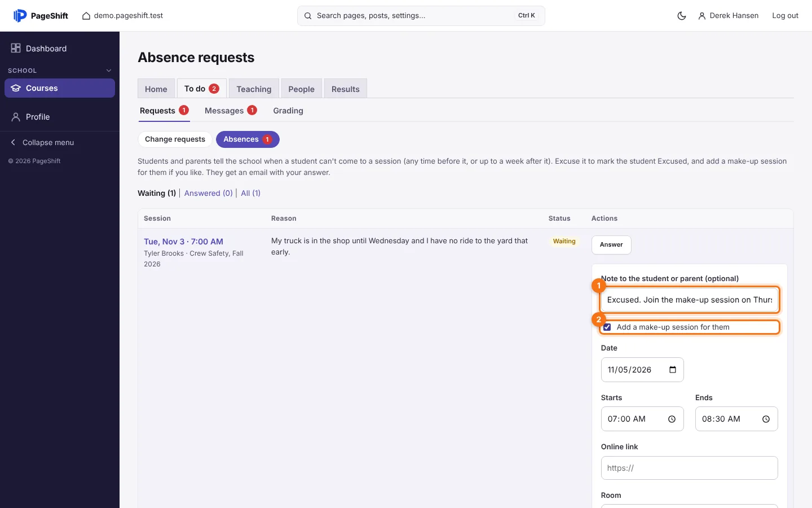This screenshot has height=508, width=812.
Task: Click the Collapse menu chevron icon
Action: click(13, 142)
